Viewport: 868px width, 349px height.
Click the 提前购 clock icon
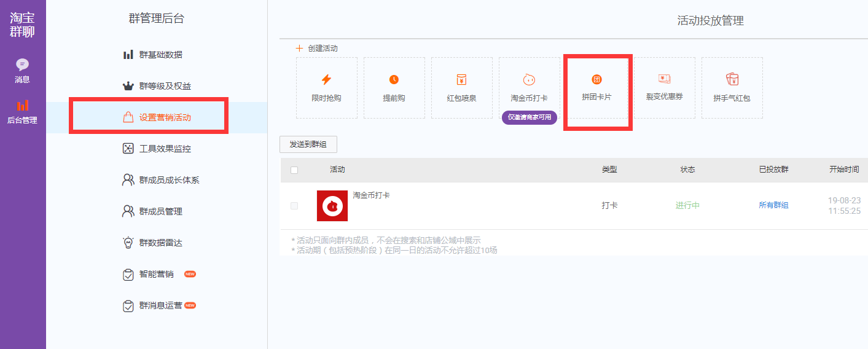pos(394,79)
